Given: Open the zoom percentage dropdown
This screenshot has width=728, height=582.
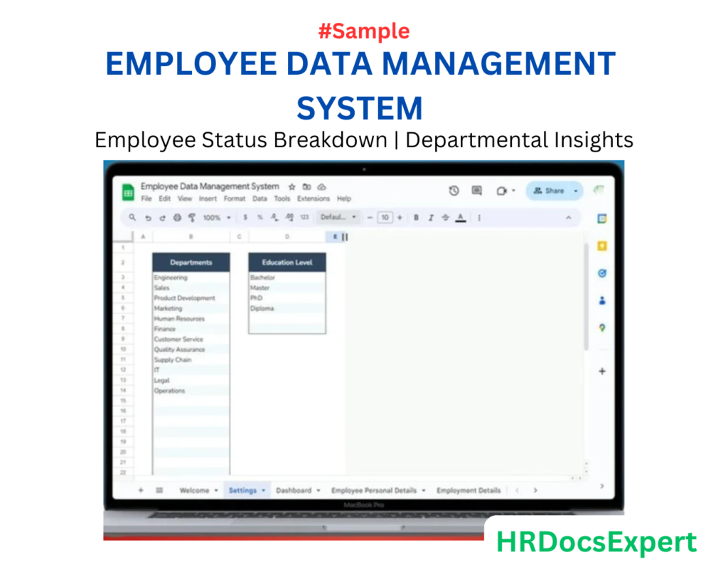Looking at the screenshot, I should (x=217, y=217).
